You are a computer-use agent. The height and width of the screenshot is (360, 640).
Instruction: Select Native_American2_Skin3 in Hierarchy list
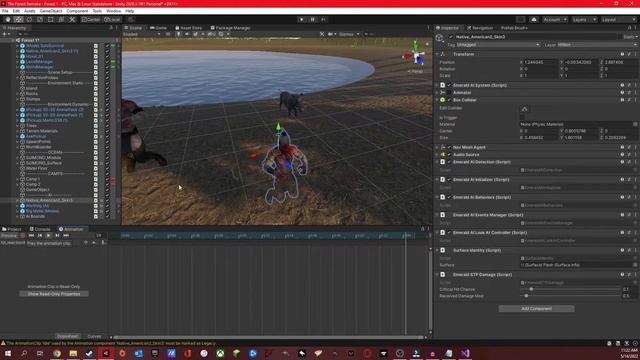tap(49, 200)
